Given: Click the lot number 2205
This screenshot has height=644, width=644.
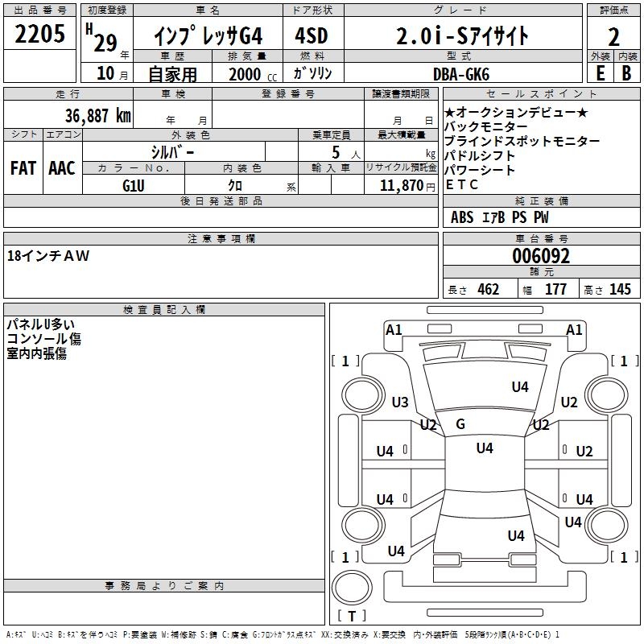Looking at the screenshot, I should click(39, 33).
